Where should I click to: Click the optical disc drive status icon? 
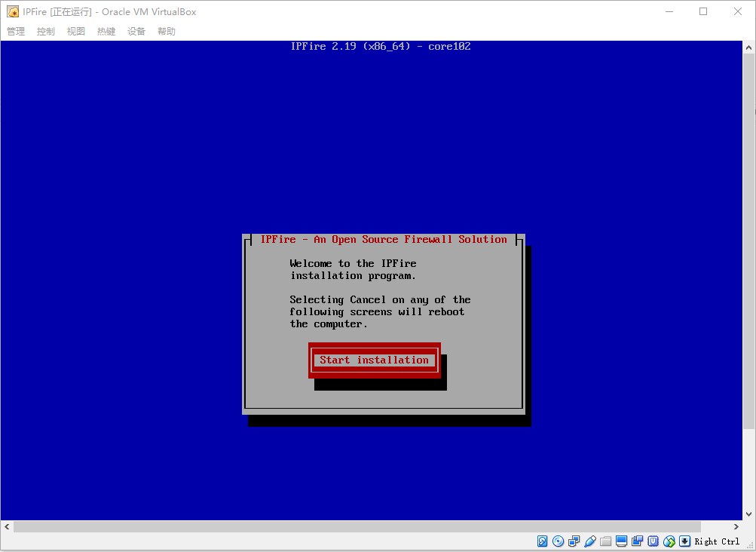coord(559,541)
